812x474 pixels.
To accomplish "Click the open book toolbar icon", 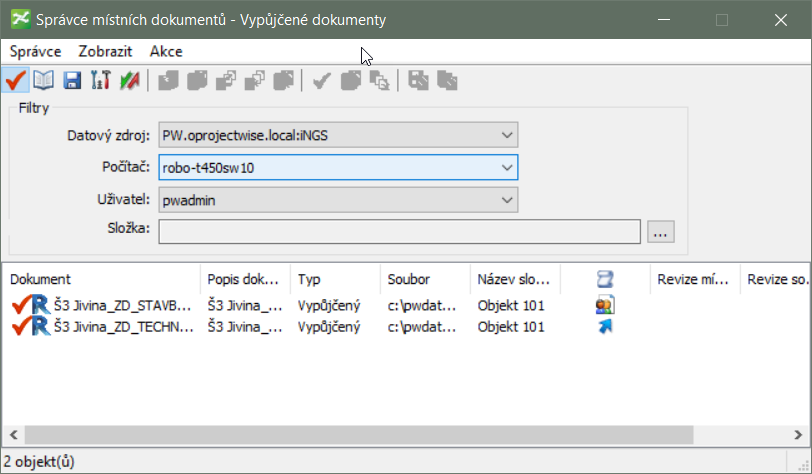I will (x=43, y=81).
